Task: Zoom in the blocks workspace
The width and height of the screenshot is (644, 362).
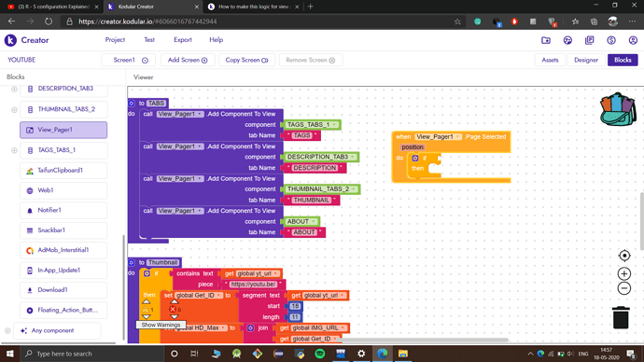Action: pyautogui.click(x=624, y=273)
